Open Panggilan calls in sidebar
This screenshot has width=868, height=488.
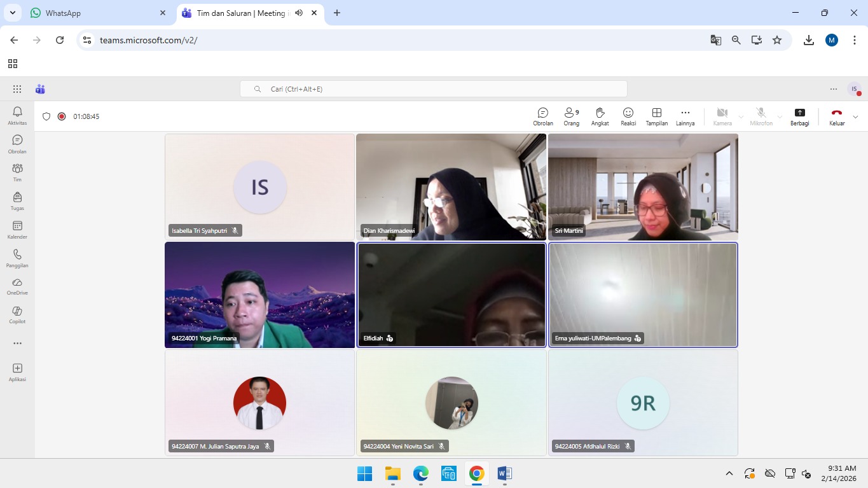click(17, 258)
